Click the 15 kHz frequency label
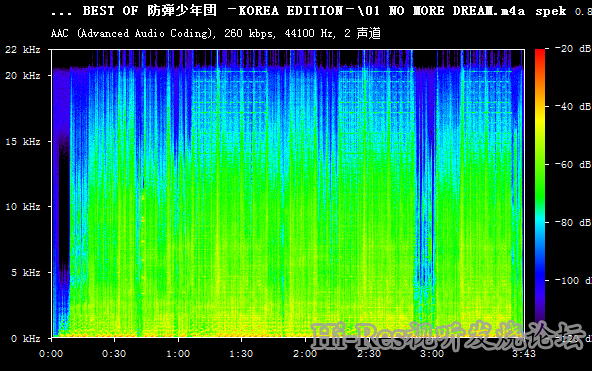 coord(23,142)
